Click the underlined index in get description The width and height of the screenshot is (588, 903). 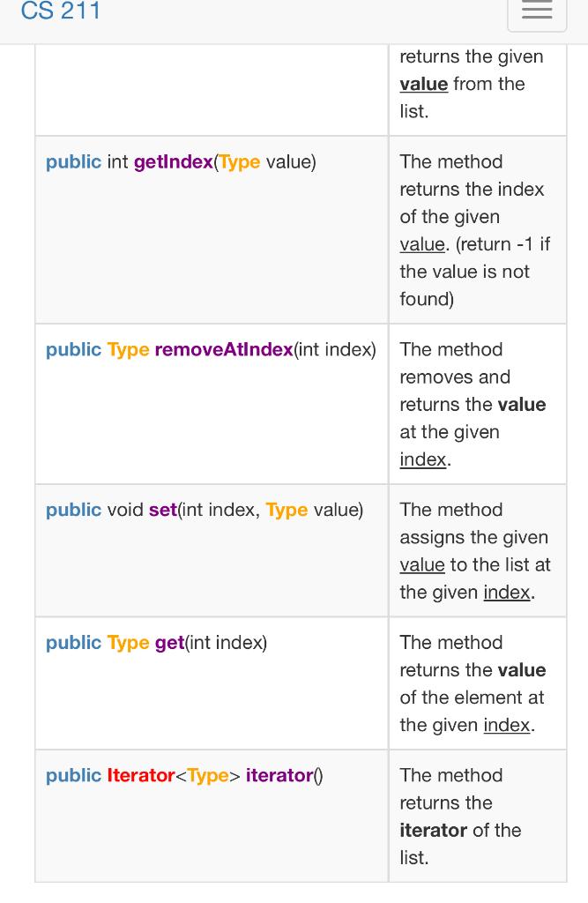pyautogui.click(x=506, y=724)
